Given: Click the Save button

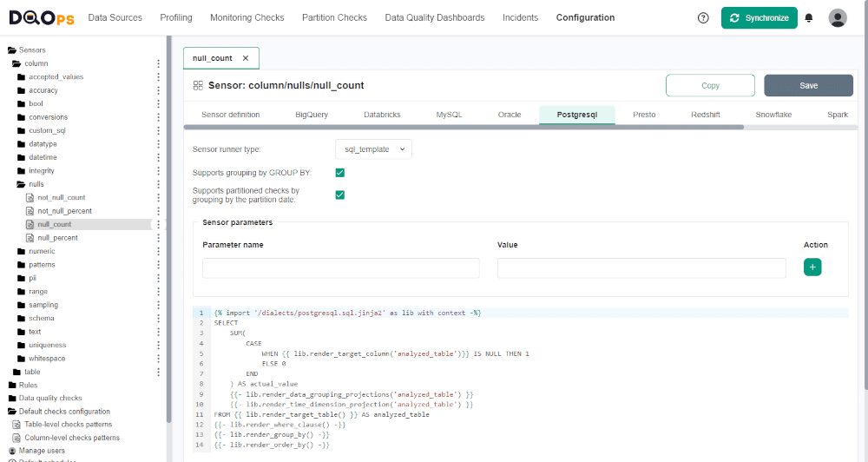Looking at the screenshot, I should [808, 85].
